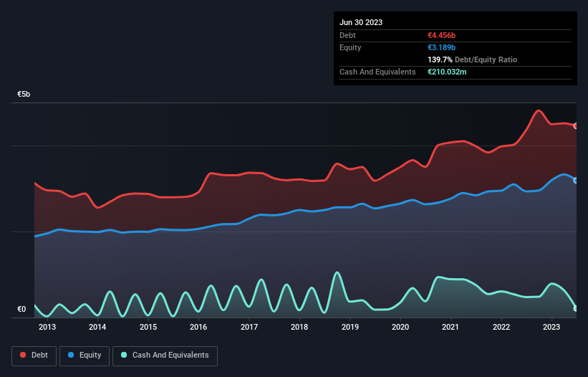Click the 2018 x-axis label

(x=299, y=327)
